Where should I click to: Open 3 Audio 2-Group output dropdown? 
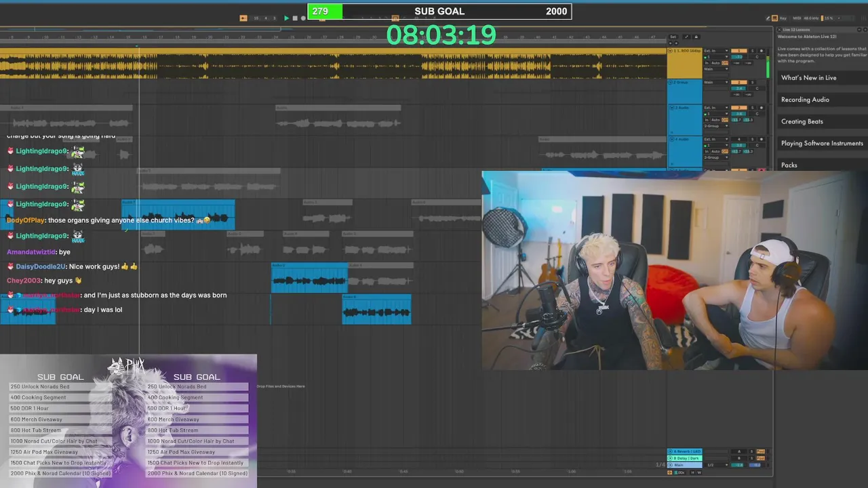[x=716, y=126]
